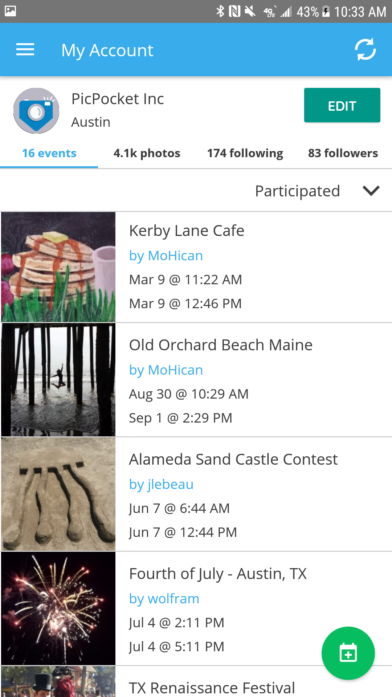Viewport: 392px width, 697px height.
Task: Open MoHican's profile under Kerby Lane Cafe
Action: (166, 256)
